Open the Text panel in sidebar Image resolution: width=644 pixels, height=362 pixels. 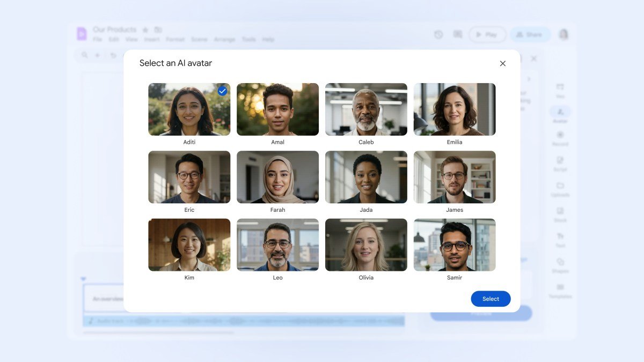[560, 239]
